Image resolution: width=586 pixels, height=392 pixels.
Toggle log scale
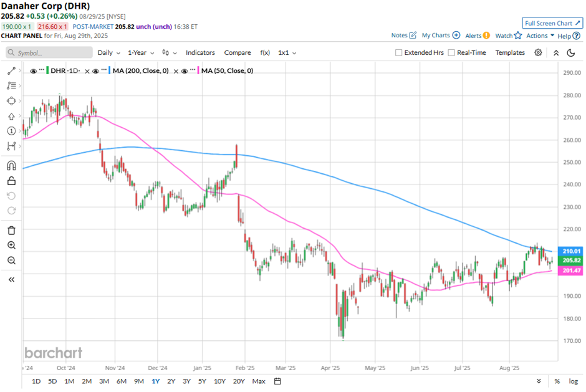pyautogui.click(x=574, y=381)
